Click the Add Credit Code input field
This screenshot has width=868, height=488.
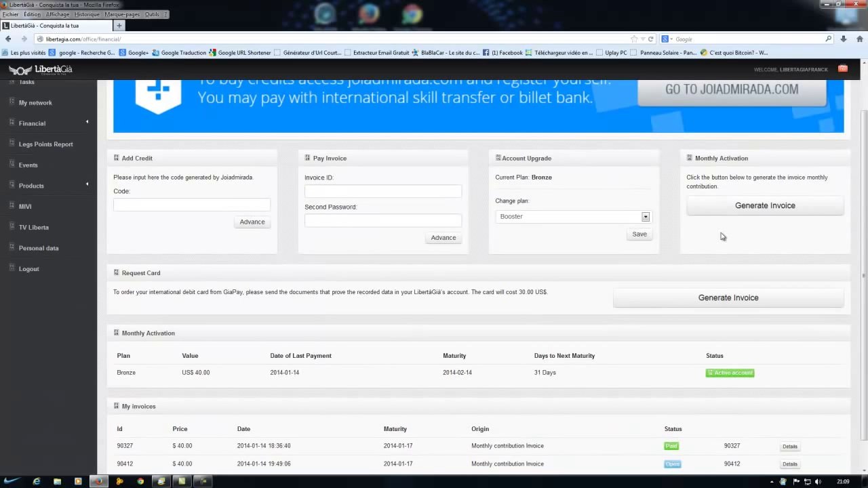[192, 205]
